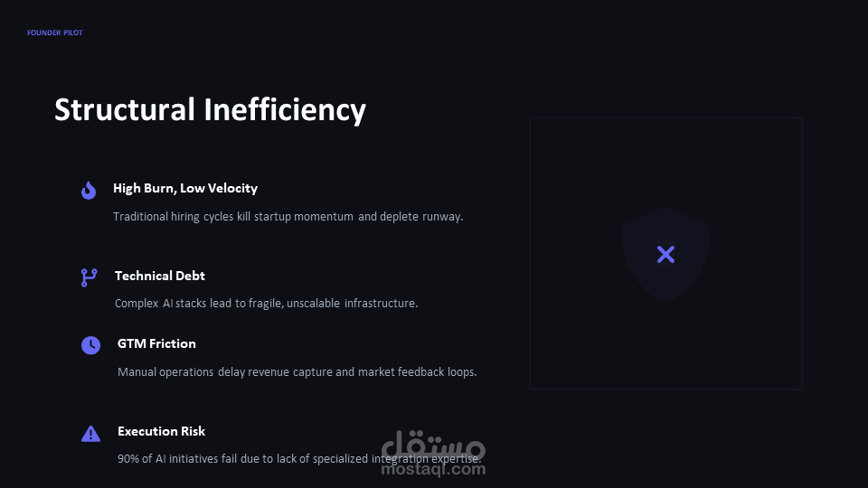This screenshot has width=868, height=488.
Task: Select the GTM Friction heading
Action: click(156, 343)
